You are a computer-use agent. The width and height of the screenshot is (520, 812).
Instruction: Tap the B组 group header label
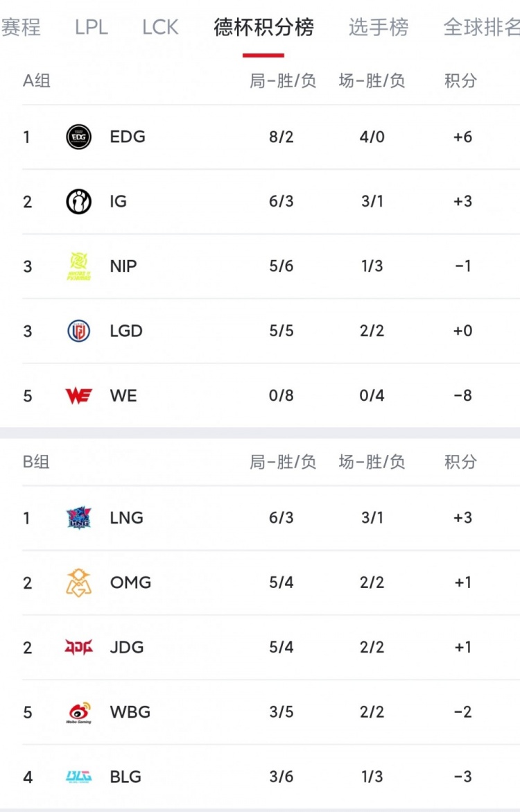coord(37,463)
